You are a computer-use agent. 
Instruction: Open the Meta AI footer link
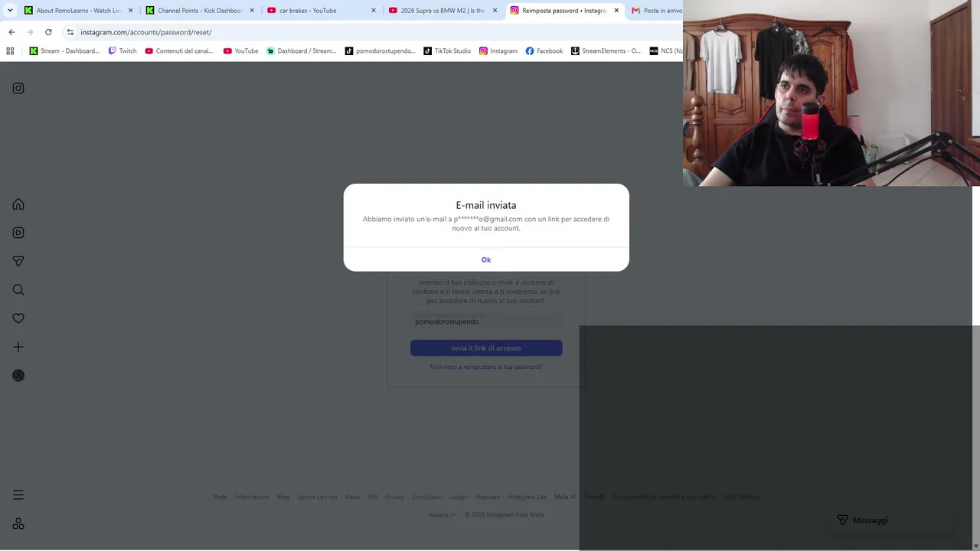[x=565, y=497]
